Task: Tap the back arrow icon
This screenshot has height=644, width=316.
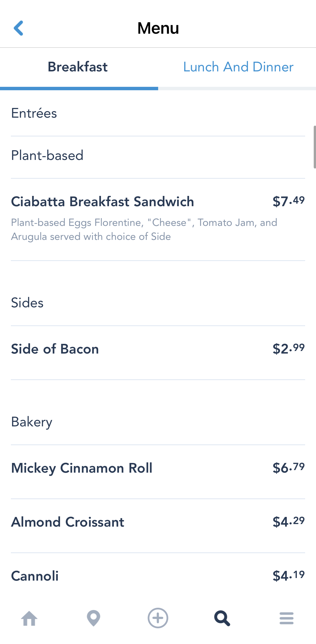Action: tap(19, 28)
